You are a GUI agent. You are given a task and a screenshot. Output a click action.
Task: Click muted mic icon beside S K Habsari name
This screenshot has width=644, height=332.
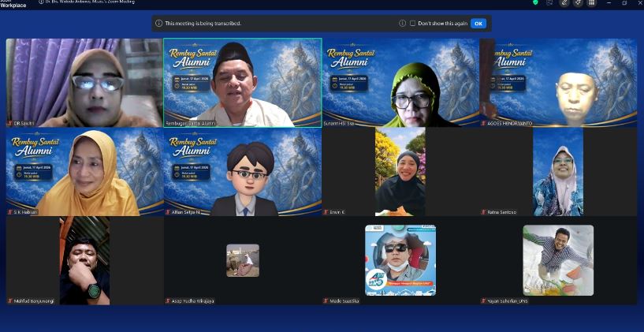pyautogui.click(x=9, y=212)
